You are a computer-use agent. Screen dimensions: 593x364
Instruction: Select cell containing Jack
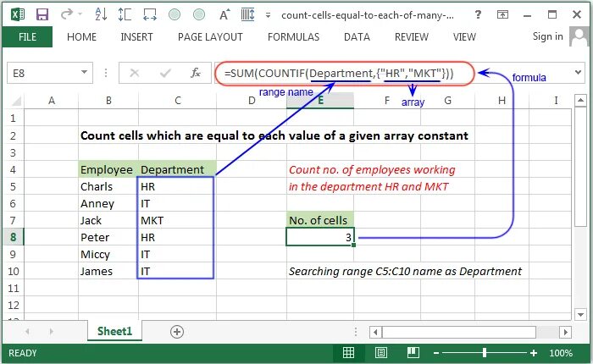[x=108, y=220]
